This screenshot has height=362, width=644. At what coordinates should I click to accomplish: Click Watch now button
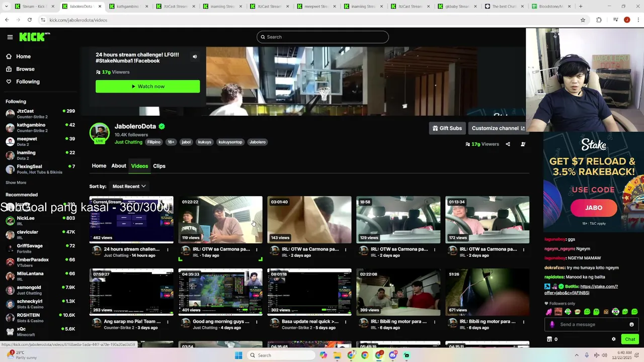click(148, 86)
